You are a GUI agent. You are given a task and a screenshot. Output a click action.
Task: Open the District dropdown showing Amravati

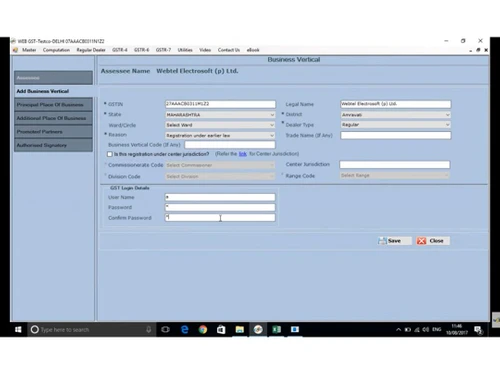(x=396, y=115)
